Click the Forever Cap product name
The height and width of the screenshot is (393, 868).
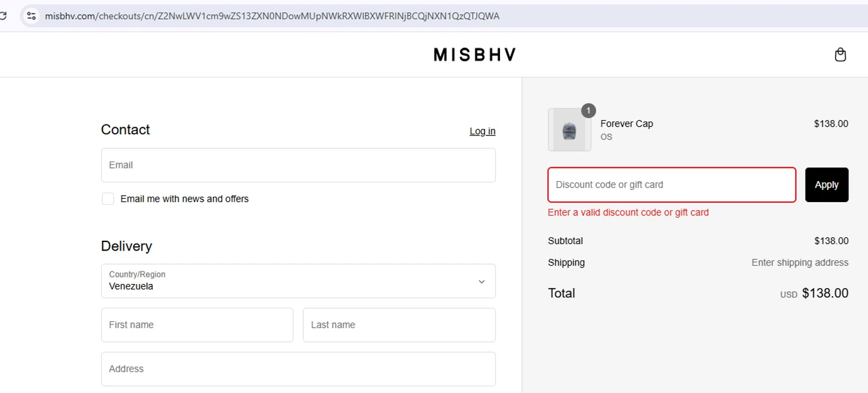coord(627,123)
